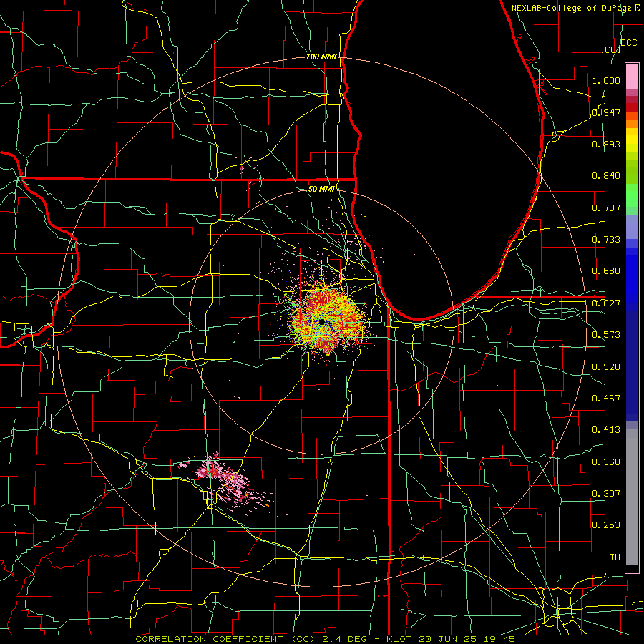Click the DCC label above the color scale
This screenshot has width=644, height=644.
pos(628,43)
